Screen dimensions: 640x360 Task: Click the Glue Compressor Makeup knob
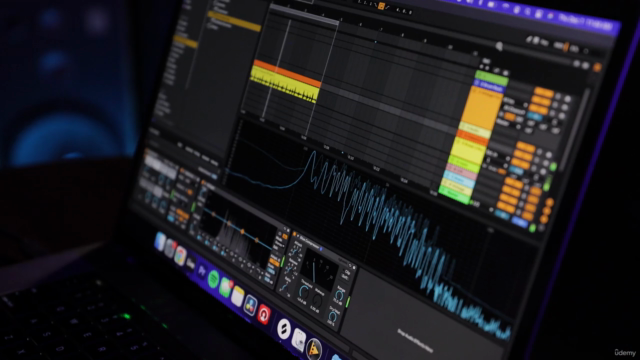tap(317, 301)
